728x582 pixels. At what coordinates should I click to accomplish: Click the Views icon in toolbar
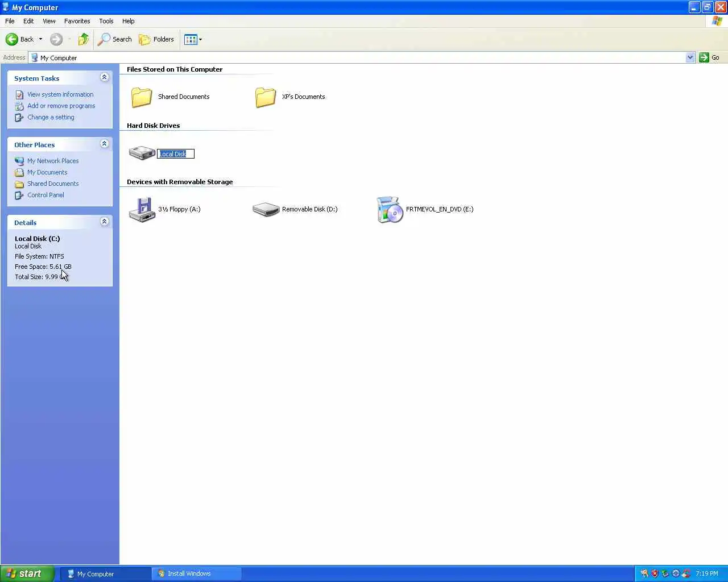pyautogui.click(x=190, y=39)
